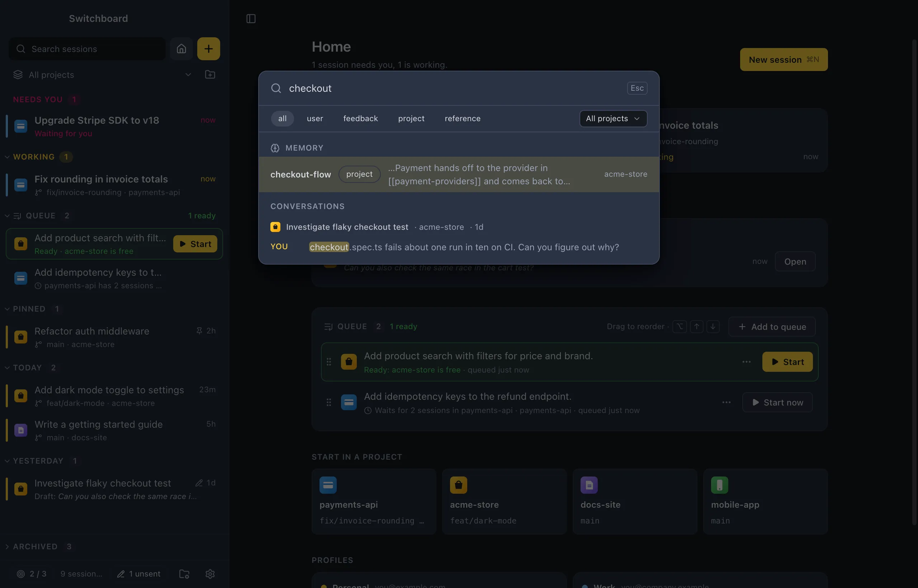918x588 pixels.
Task: Click the Search sessions field in sidebar
Action: [x=87, y=49]
